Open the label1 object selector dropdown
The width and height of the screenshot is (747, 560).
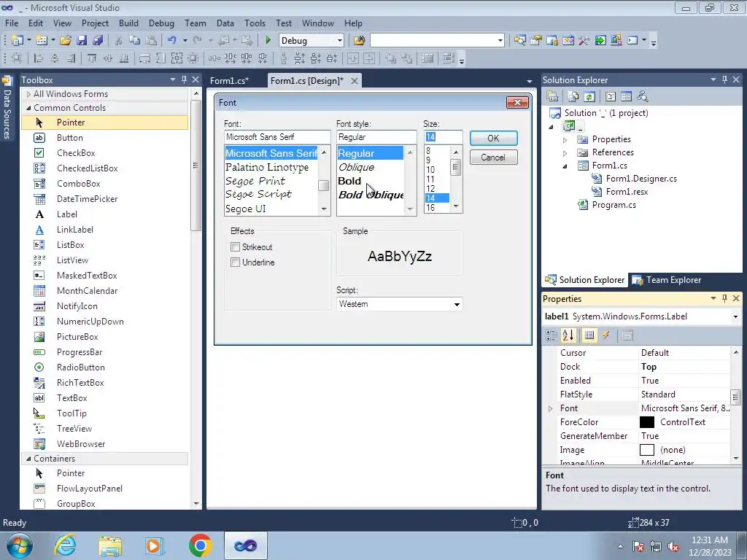point(735,316)
